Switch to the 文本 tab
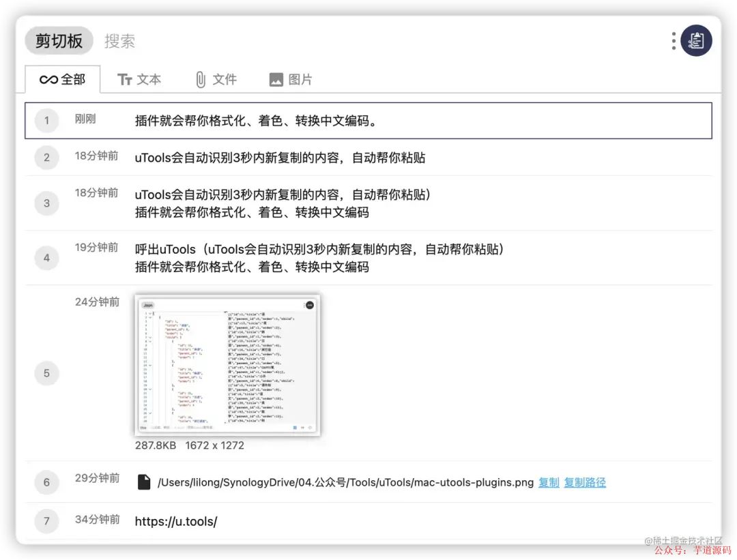Screen dimensions: 737x560 pyautogui.click(x=139, y=79)
